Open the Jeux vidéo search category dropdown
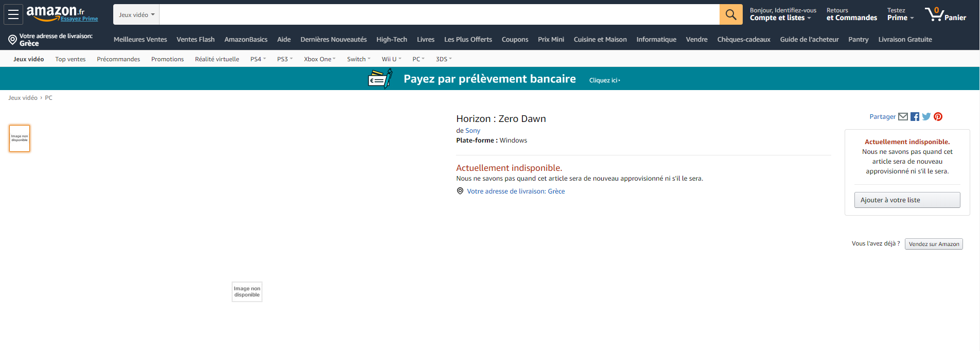The width and height of the screenshot is (980, 351). coord(136,14)
